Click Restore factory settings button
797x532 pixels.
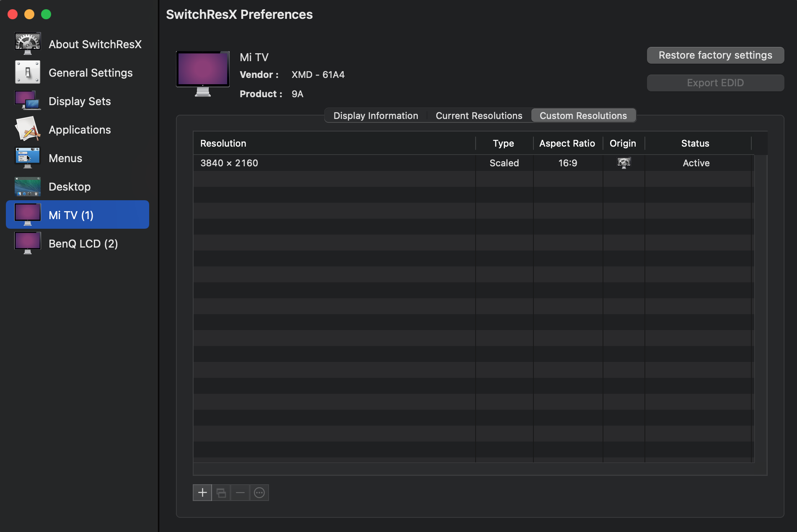click(x=715, y=55)
